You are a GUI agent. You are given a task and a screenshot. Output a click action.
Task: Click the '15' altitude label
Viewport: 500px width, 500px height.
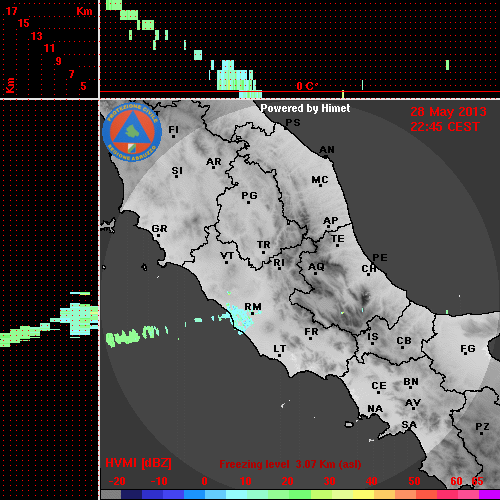click(24, 23)
